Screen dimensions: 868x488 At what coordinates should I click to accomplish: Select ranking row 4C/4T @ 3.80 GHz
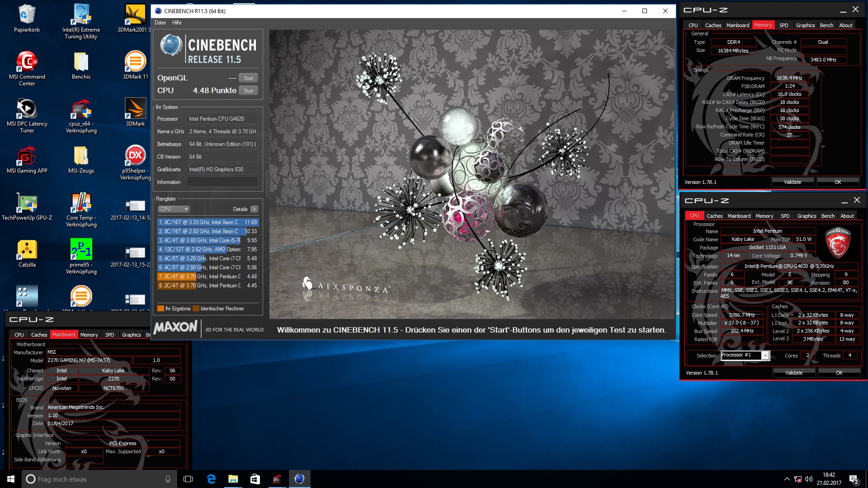tap(208, 240)
